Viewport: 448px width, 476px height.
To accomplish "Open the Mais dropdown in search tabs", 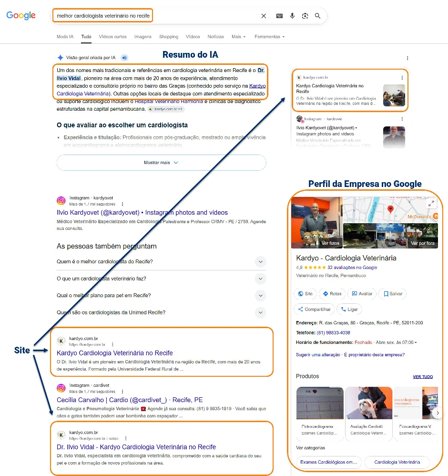I will 238,37.
